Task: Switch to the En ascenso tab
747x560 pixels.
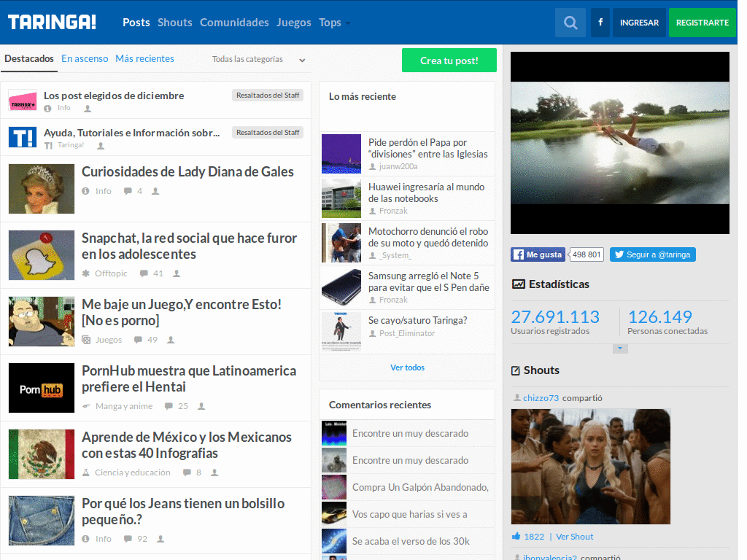Action: click(x=85, y=59)
